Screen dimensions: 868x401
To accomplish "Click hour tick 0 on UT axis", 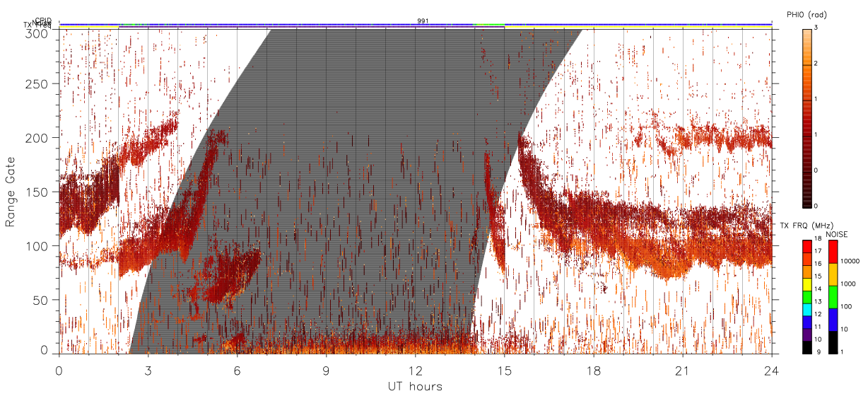I will 59,371.
